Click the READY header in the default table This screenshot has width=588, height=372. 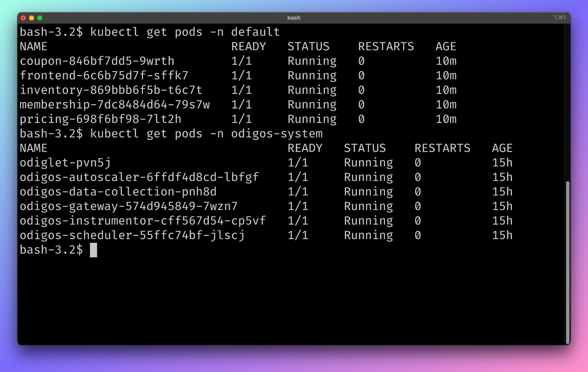pos(249,47)
